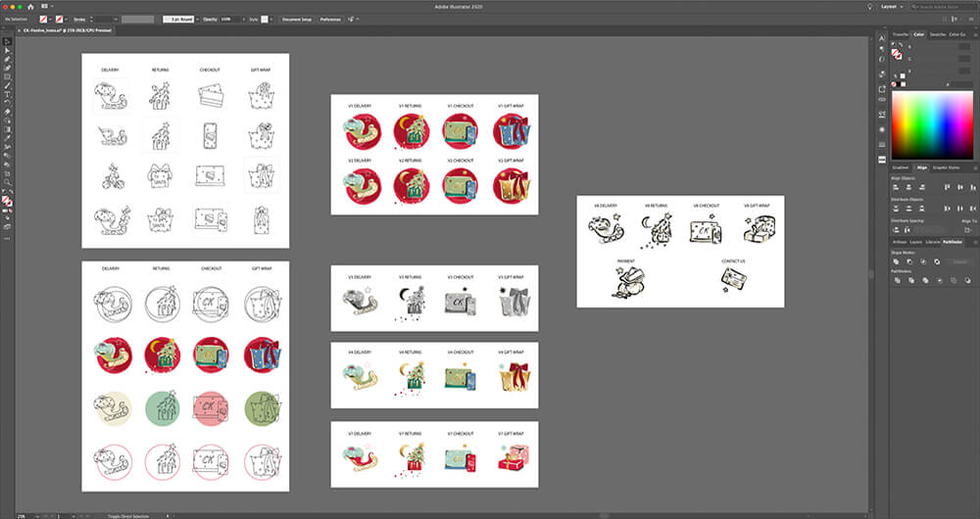Click the Preferences button

[x=330, y=19]
